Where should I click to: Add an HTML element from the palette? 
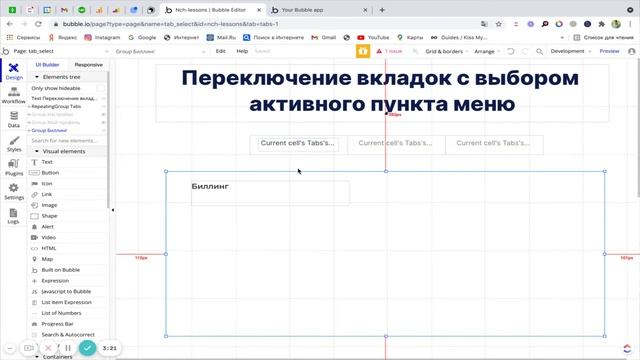pyautogui.click(x=68, y=248)
